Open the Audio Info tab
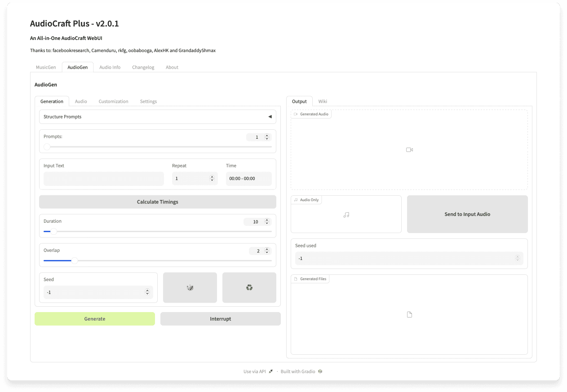This screenshot has height=392, width=567. [x=110, y=67]
